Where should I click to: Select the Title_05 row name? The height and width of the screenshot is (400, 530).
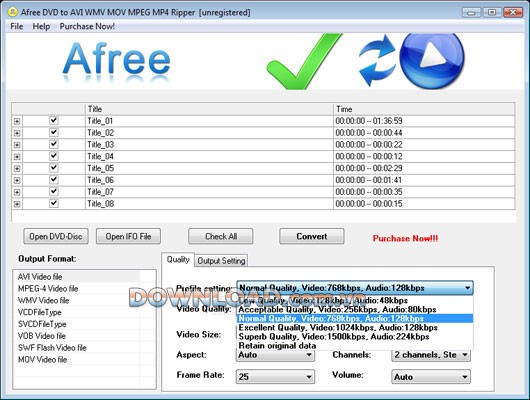click(x=100, y=168)
